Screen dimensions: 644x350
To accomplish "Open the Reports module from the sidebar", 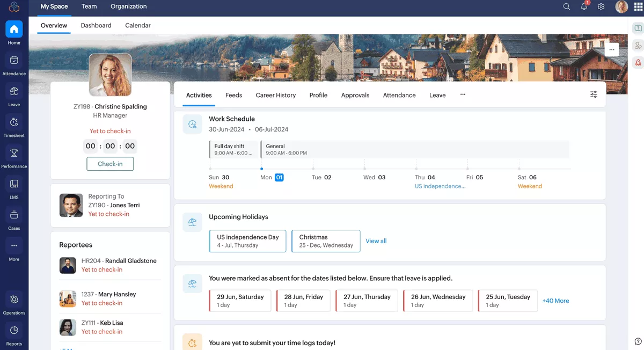I will [13, 333].
